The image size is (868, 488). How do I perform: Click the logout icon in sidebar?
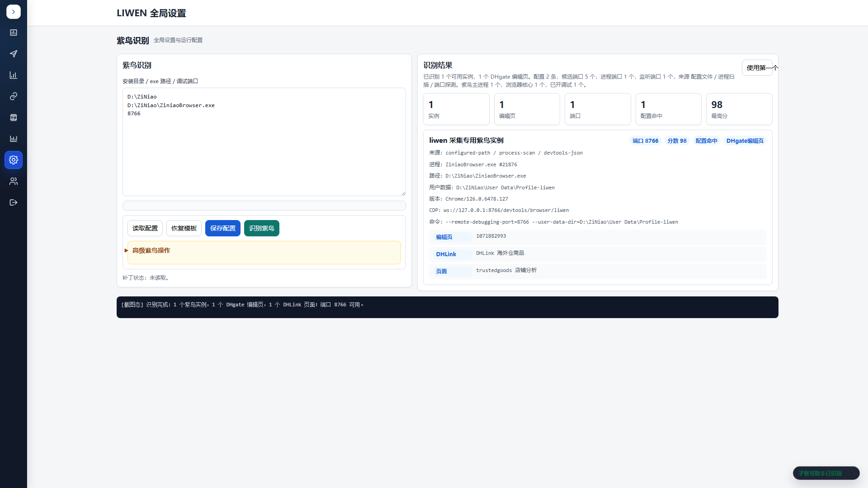click(14, 202)
